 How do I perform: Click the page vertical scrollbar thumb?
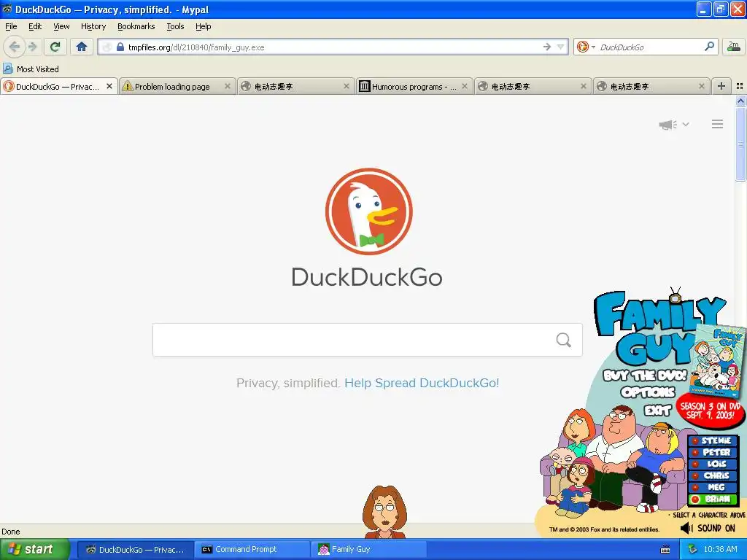click(740, 144)
